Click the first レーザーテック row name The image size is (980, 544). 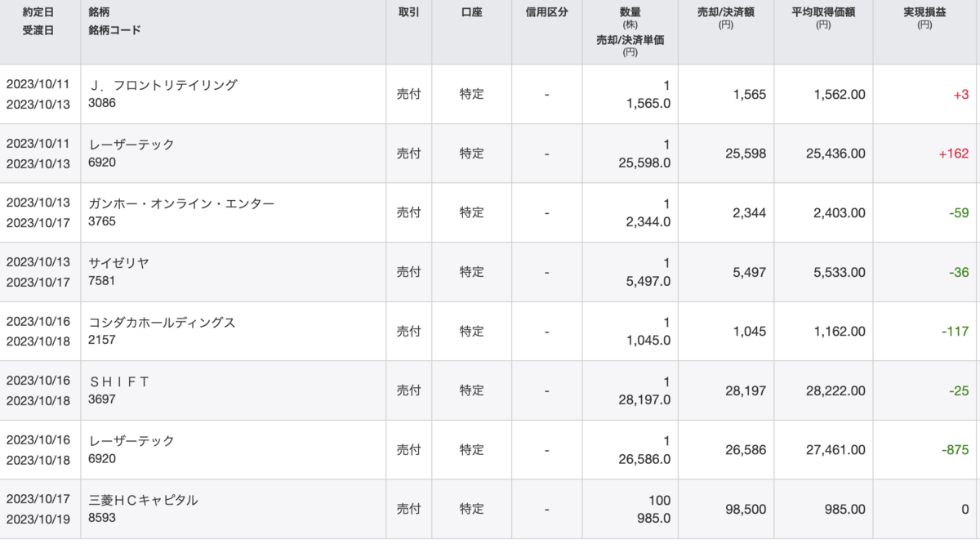click(131, 145)
